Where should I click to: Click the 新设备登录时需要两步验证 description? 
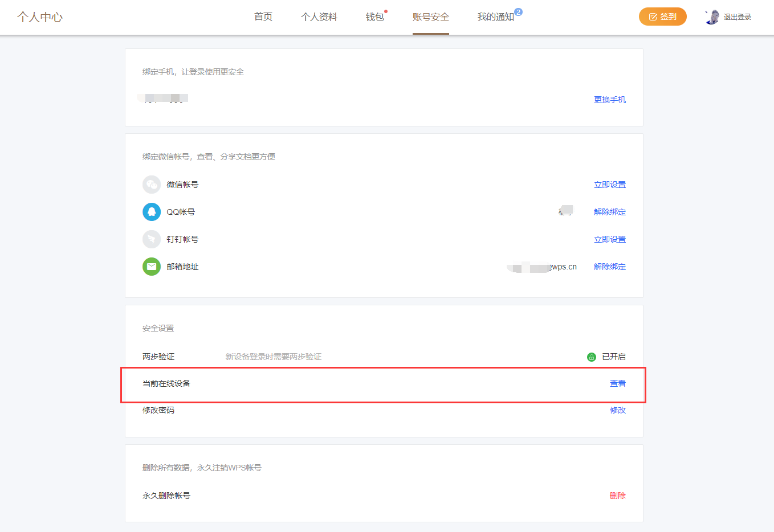274,357
